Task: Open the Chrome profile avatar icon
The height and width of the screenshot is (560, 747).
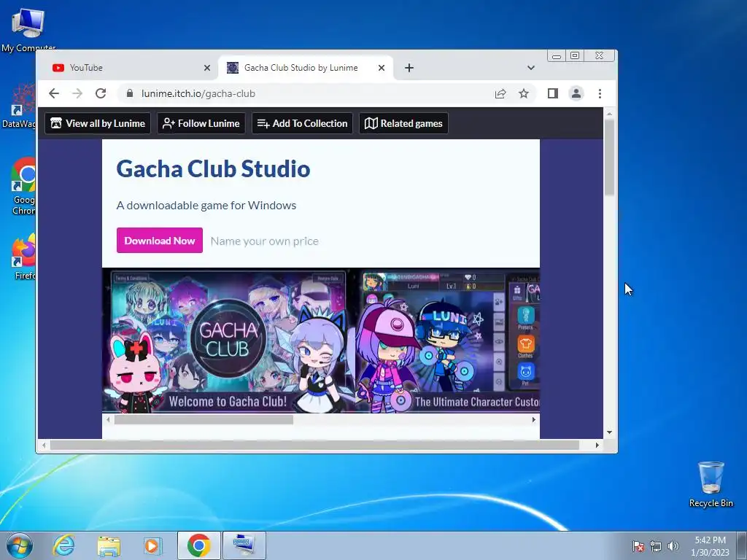Action: tap(576, 93)
